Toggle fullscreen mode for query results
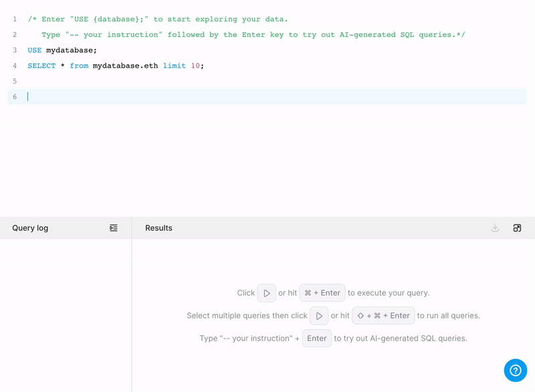Screen dimensions: 535x392 coord(517,227)
